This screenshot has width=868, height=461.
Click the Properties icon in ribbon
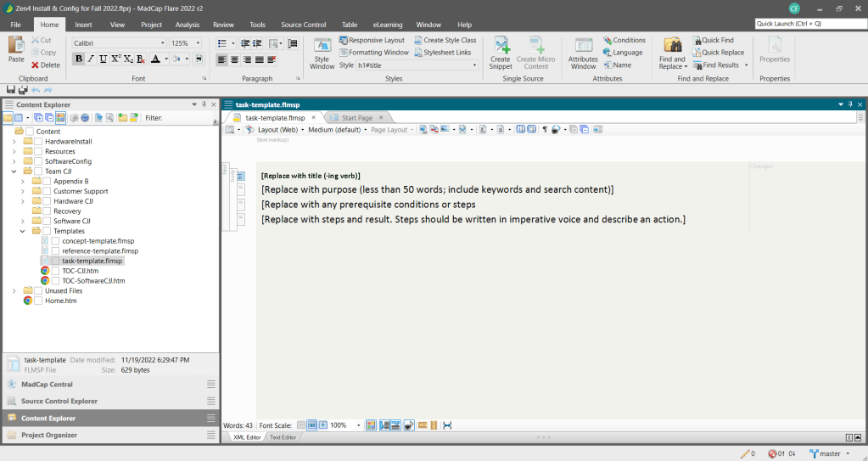pyautogui.click(x=775, y=51)
